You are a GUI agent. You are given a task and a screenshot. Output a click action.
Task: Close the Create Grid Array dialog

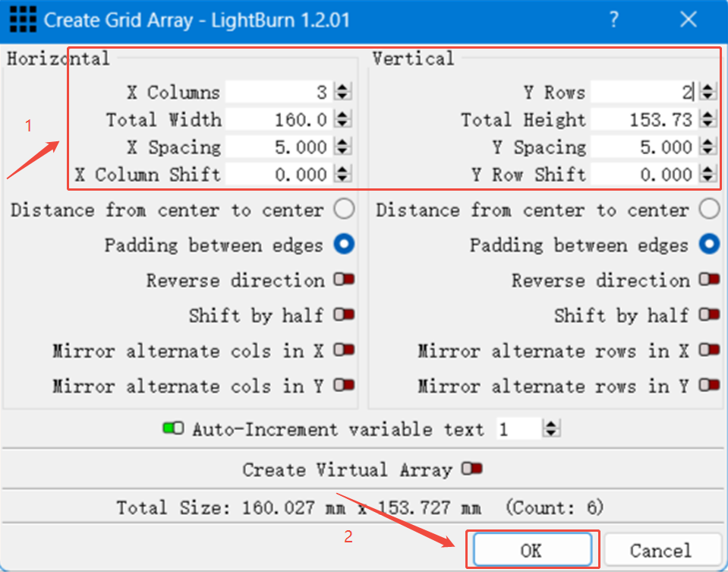coord(688,20)
